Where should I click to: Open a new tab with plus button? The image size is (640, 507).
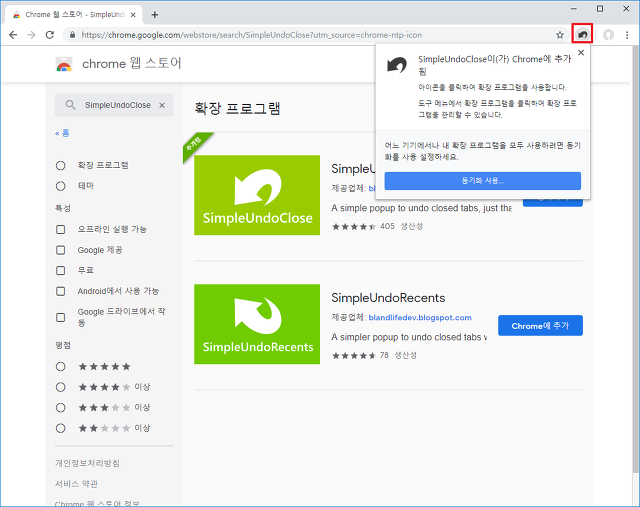(155, 15)
